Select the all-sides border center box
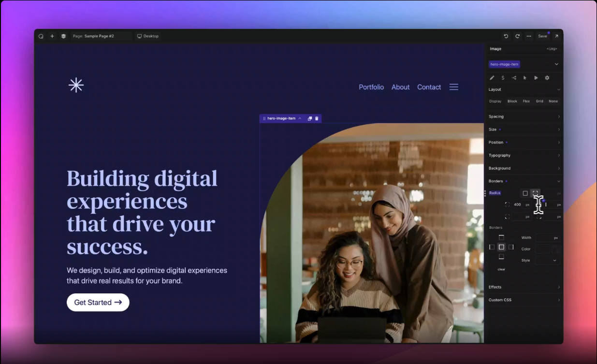 tap(501, 247)
